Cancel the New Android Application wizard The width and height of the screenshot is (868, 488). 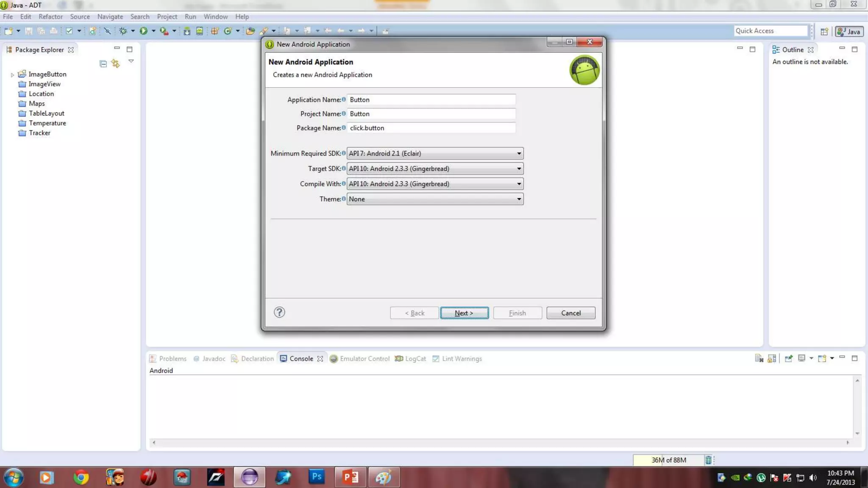570,313
